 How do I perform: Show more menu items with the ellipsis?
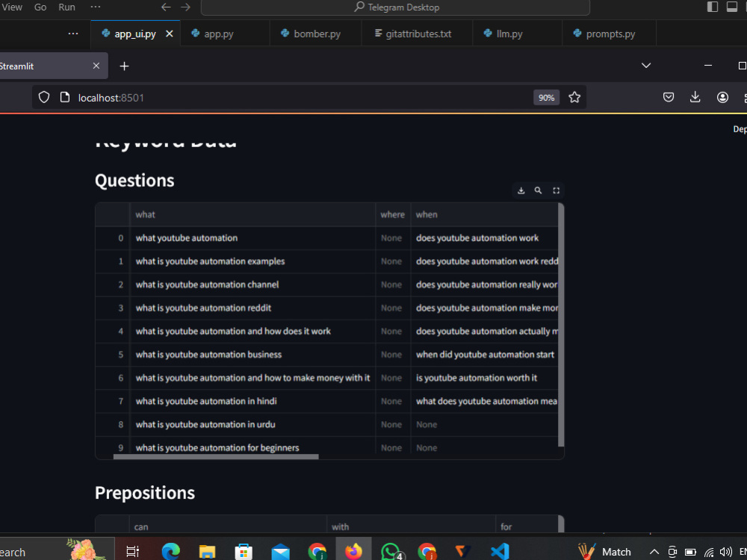click(x=96, y=7)
